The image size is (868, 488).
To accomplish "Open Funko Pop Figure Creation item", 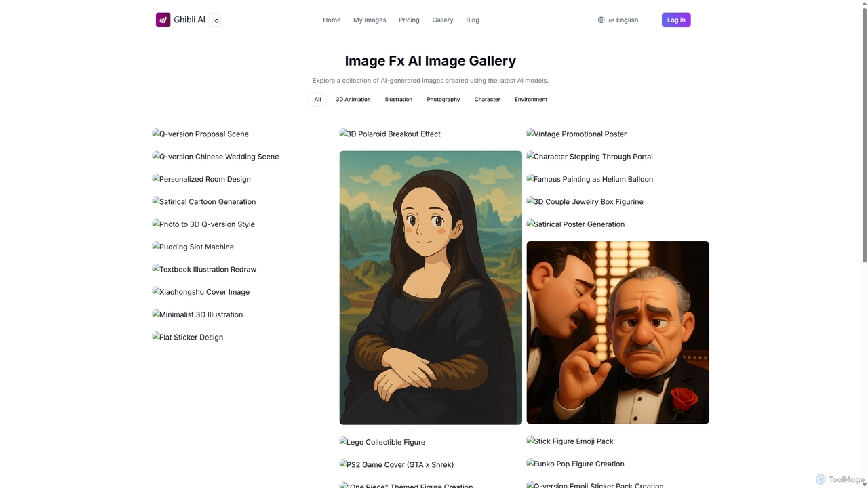I will (576, 464).
